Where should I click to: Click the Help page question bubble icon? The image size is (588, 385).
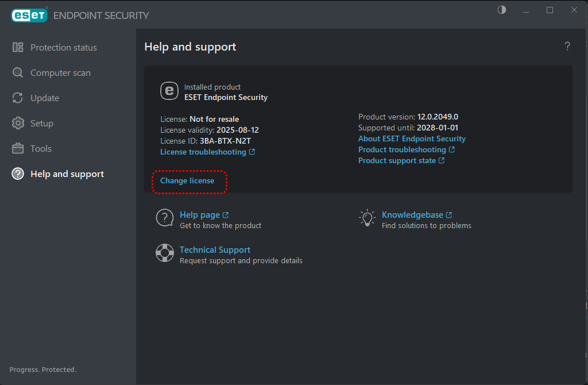[x=165, y=218]
